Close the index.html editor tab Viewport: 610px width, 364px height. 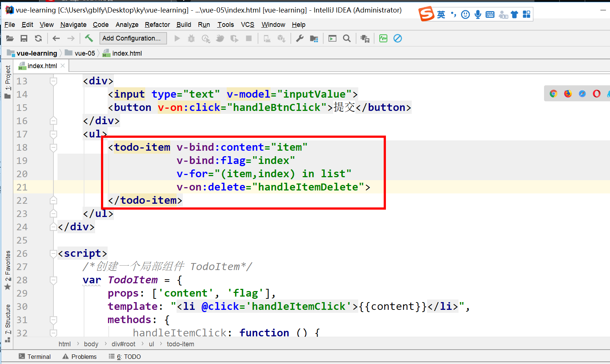[x=63, y=66]
